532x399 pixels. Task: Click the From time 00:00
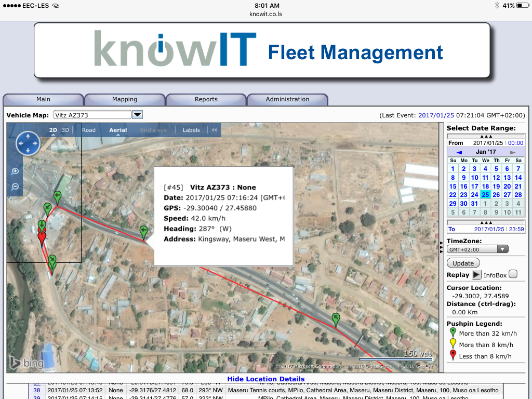(x=515, y=143)
